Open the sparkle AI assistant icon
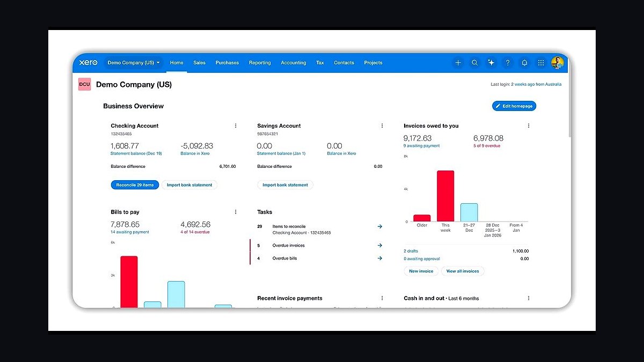 (x=491, y=63)
